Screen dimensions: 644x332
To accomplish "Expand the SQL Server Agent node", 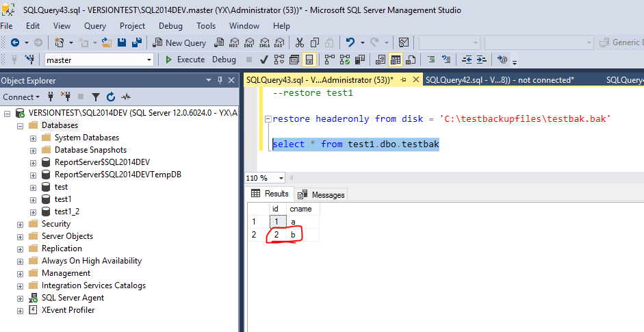I will coord(20,298).
